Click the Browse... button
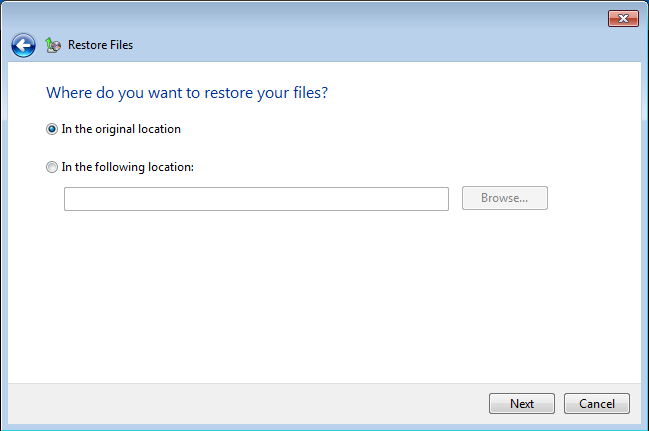 [505, 198]
